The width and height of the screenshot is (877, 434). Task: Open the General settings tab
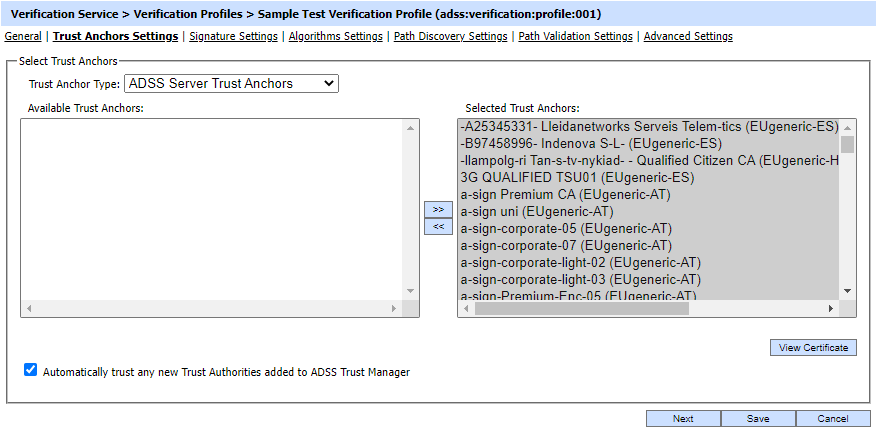pyautogui.click(x=23, y=36)
